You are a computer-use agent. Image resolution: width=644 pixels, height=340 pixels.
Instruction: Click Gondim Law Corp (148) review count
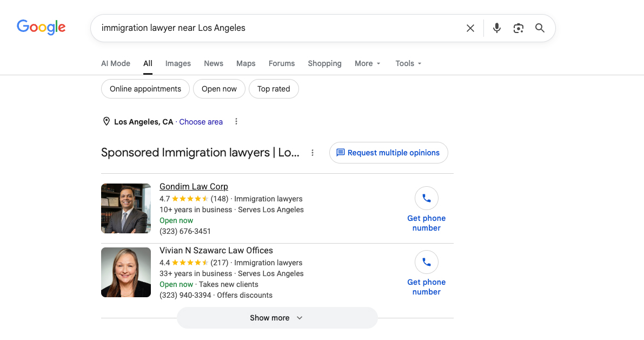tap(220, 199)
